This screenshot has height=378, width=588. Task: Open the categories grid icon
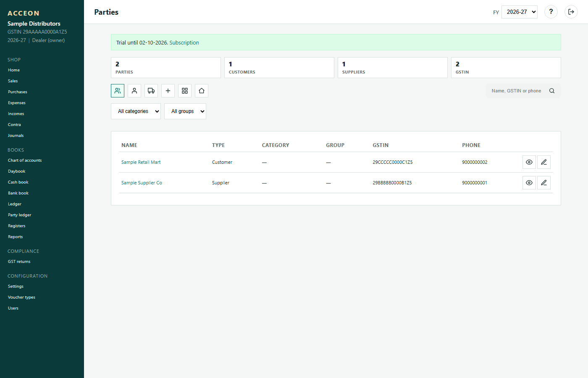pyautogui.click(x=185, y=91)
